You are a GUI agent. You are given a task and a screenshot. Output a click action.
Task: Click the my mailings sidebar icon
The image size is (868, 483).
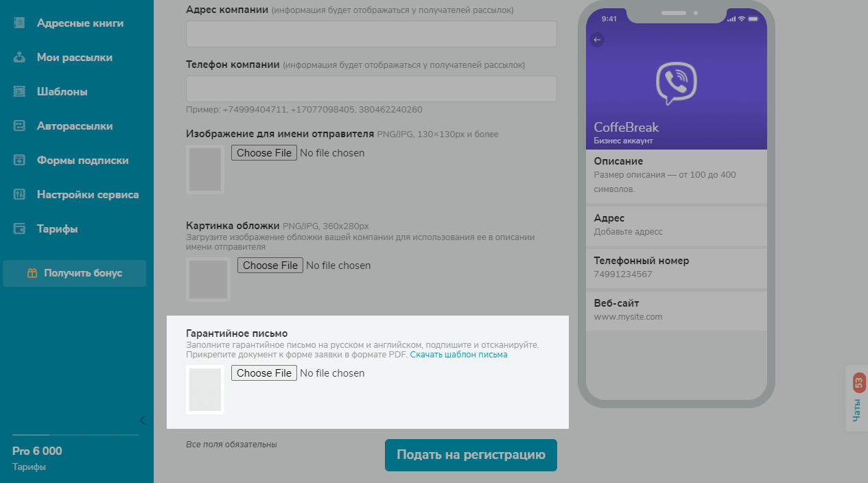click(19, 58)
